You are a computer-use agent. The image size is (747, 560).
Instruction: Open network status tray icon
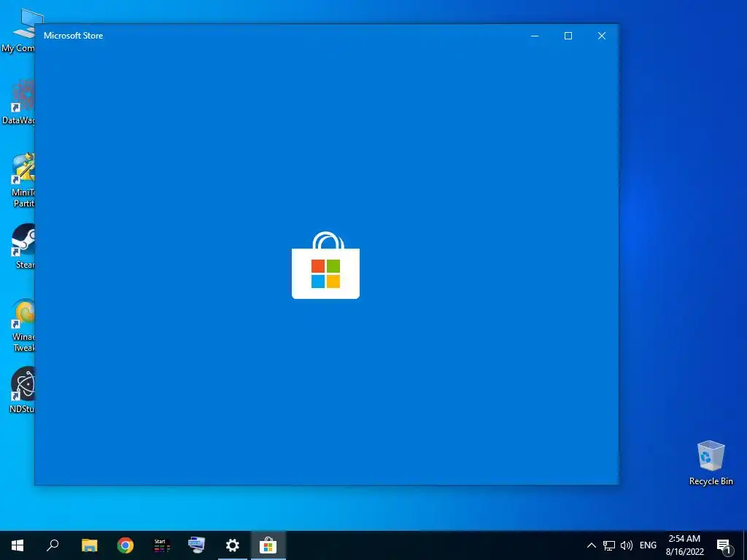pyautogui.click(x=609, y=545)
